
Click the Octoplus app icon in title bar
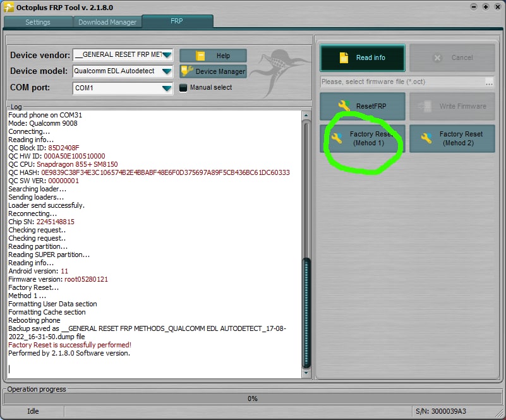coord(9,7)
